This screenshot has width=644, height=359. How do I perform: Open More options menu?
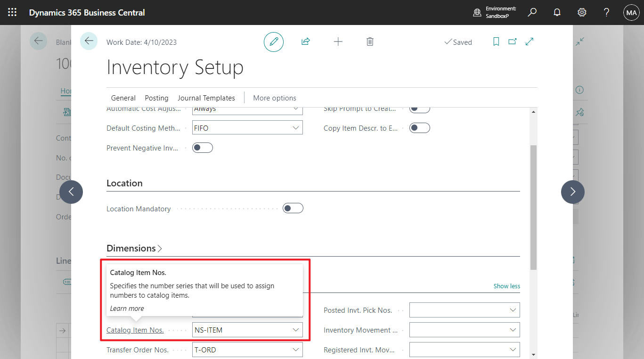point(275,98)
